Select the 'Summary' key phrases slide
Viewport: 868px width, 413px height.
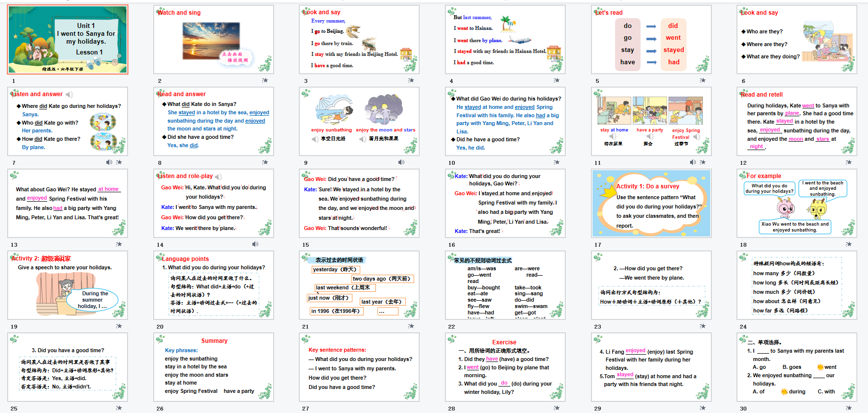coord(214,367)
